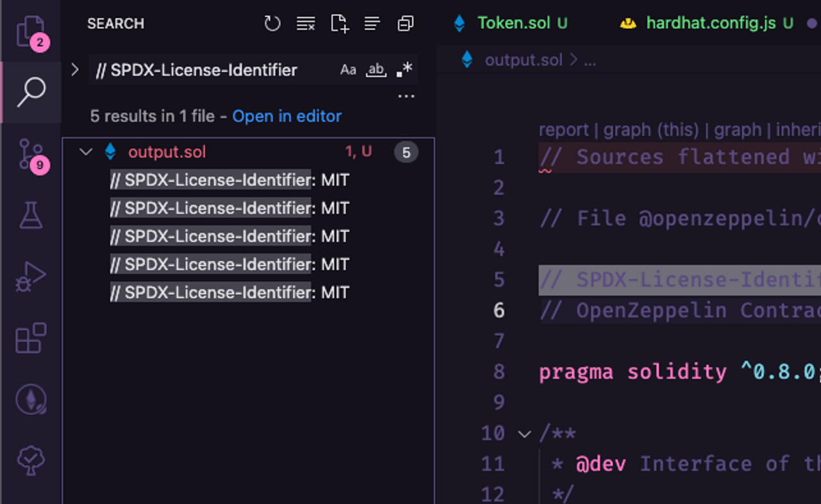
Task: Clear search results in the Search panel
Action: [x=305, y=24]
